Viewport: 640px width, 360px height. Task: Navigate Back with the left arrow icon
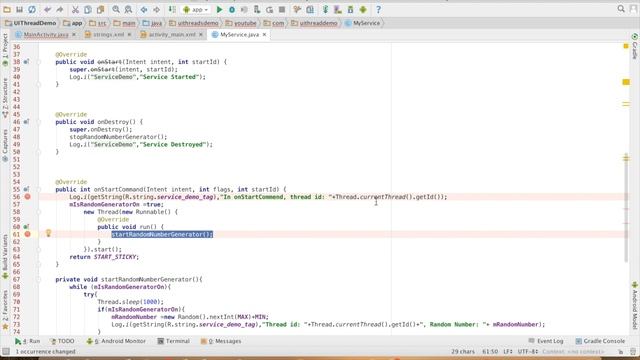pyautogui.click(x=144, y=9)
